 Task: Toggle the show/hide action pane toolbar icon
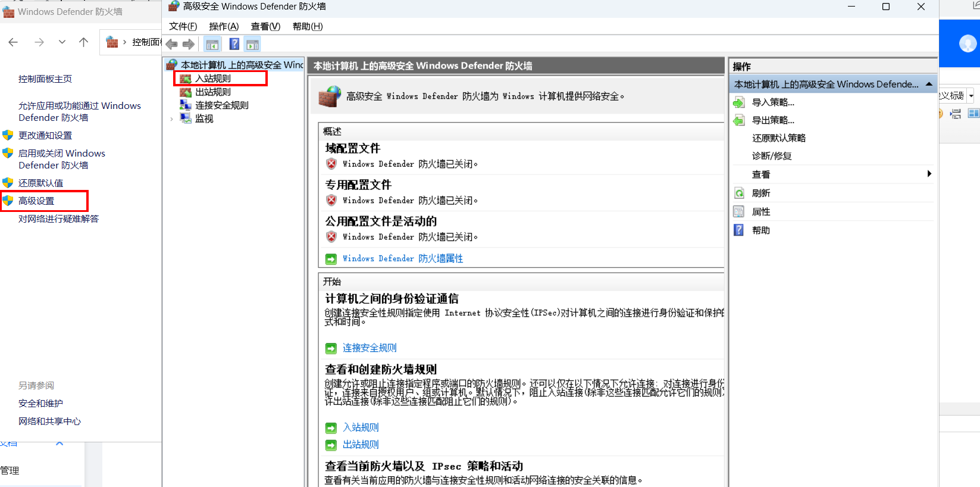pos(252,44)
